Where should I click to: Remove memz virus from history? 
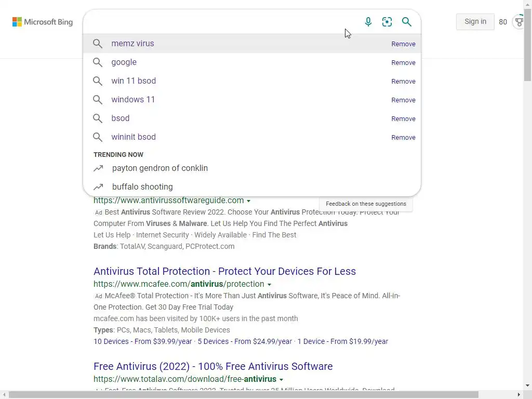[x=403, y=44]
